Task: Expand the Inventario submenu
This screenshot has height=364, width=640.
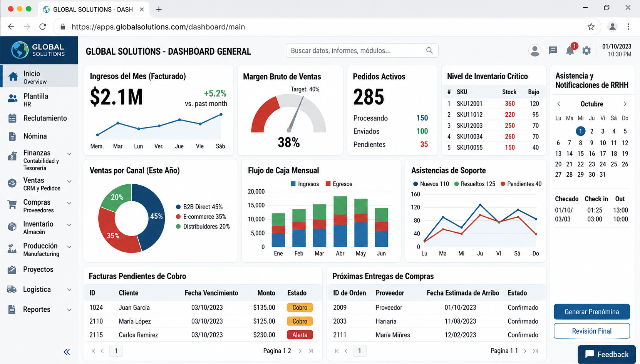Action: (69, 225)
